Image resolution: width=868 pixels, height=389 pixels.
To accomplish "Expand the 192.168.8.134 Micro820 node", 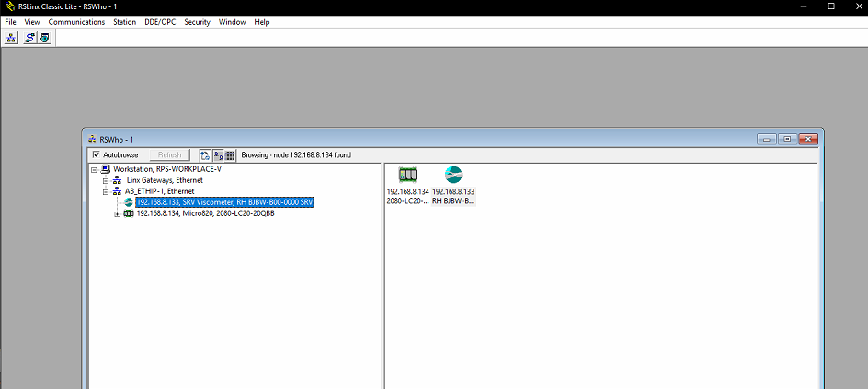I will click(x=118, y=214).
